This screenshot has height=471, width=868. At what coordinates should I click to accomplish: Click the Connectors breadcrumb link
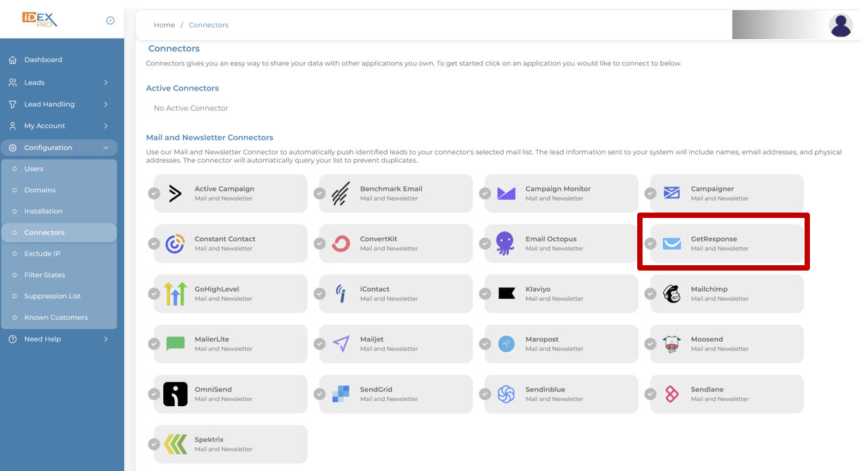[x=209, y=25]
